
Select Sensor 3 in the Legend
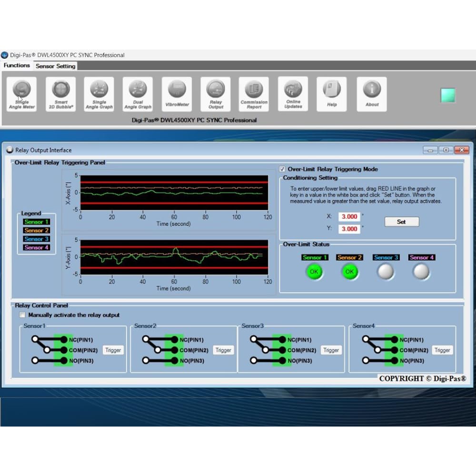(37, 239)
